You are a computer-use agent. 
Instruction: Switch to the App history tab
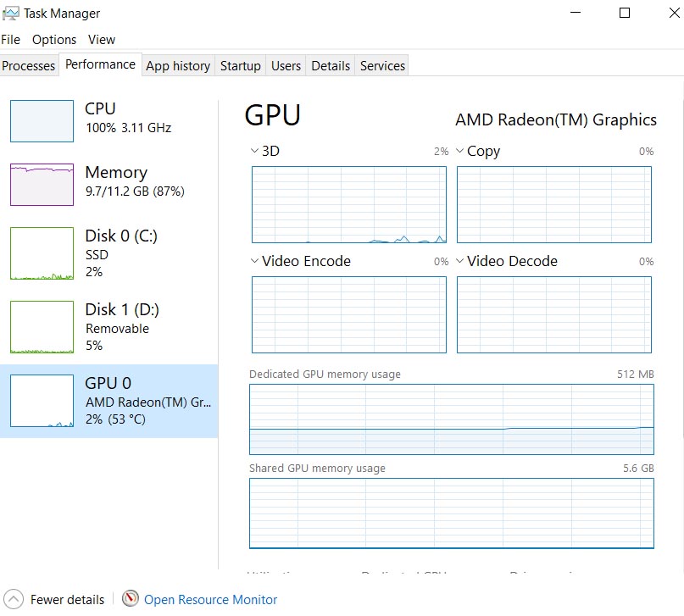point(178,65)
